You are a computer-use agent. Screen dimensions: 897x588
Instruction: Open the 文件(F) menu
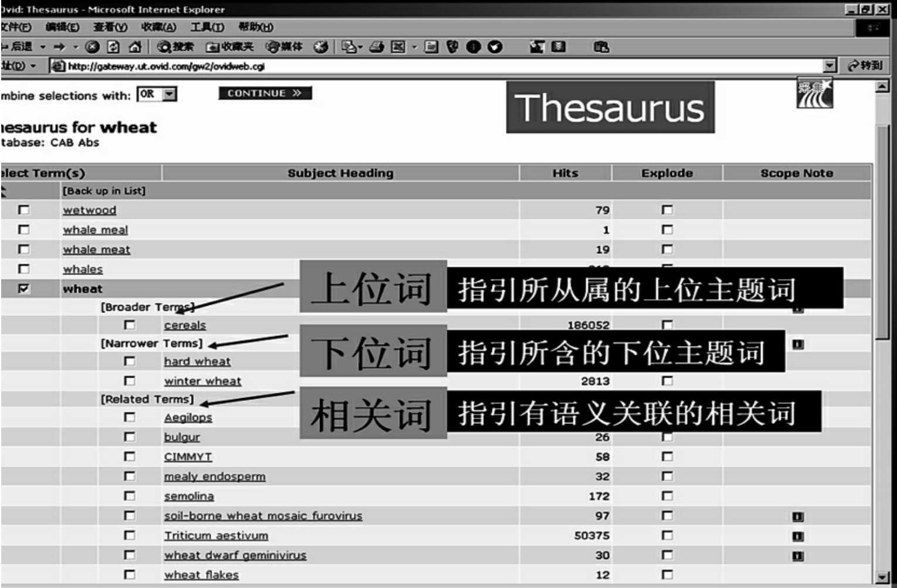pyautogui.click(x=16, y=27)
